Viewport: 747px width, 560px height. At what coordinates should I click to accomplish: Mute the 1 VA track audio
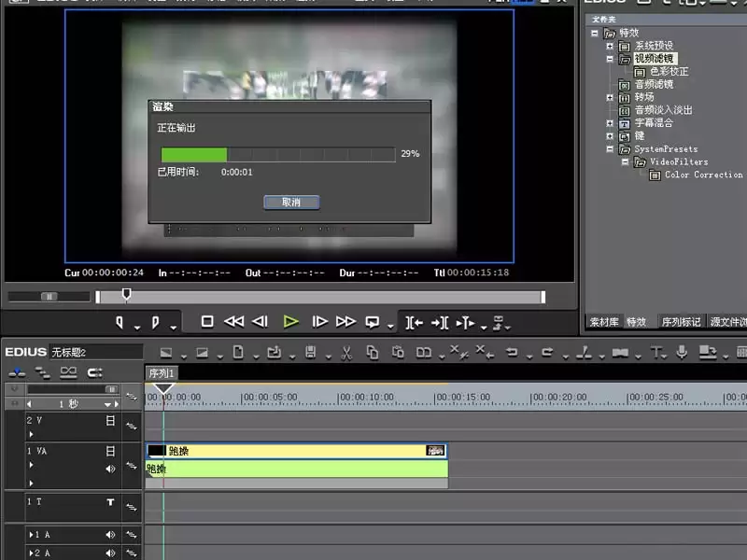[x=110, y=469]
